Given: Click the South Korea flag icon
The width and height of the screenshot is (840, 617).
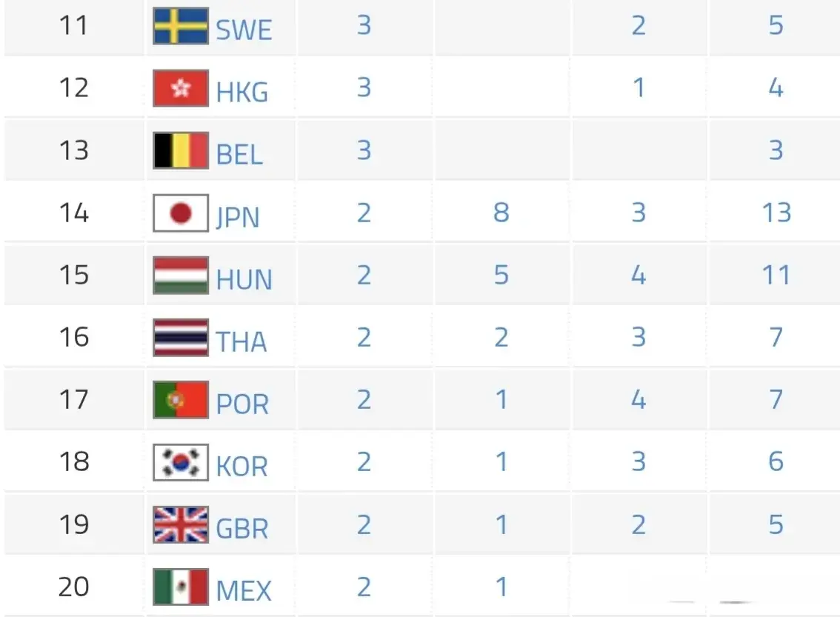Looking at the screenshot, I should pos(181,462).
